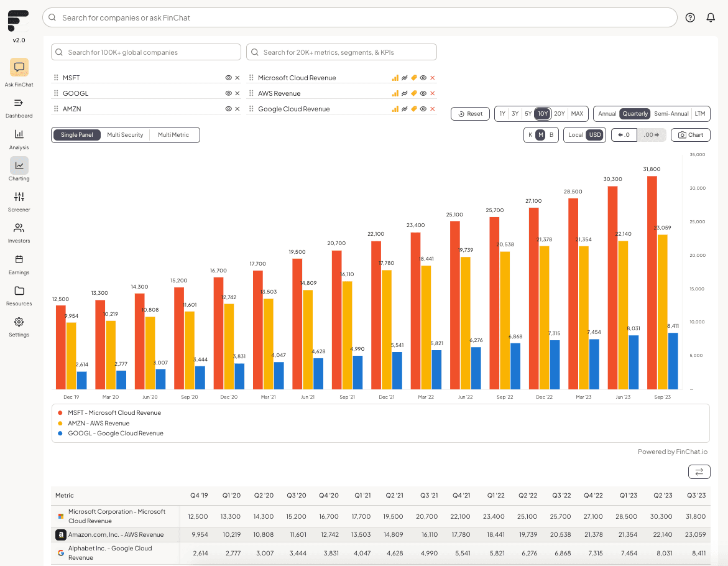Image resolution: width=728 pixels, height=566 pixels.
Task: Set units to millions (M)
Action: (541, 135)
